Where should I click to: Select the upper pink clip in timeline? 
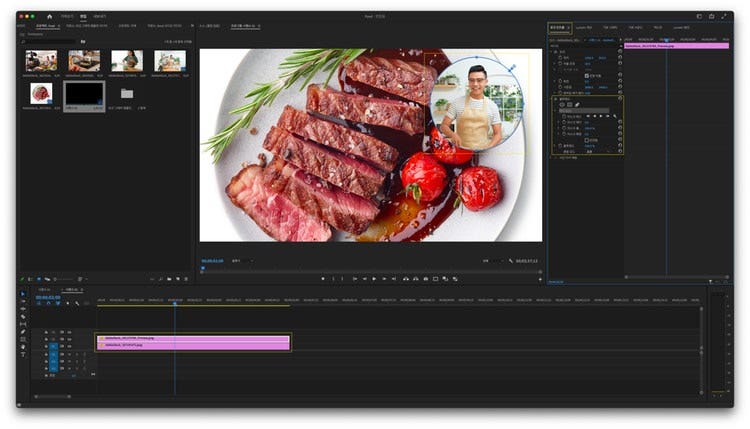[193, 338]
